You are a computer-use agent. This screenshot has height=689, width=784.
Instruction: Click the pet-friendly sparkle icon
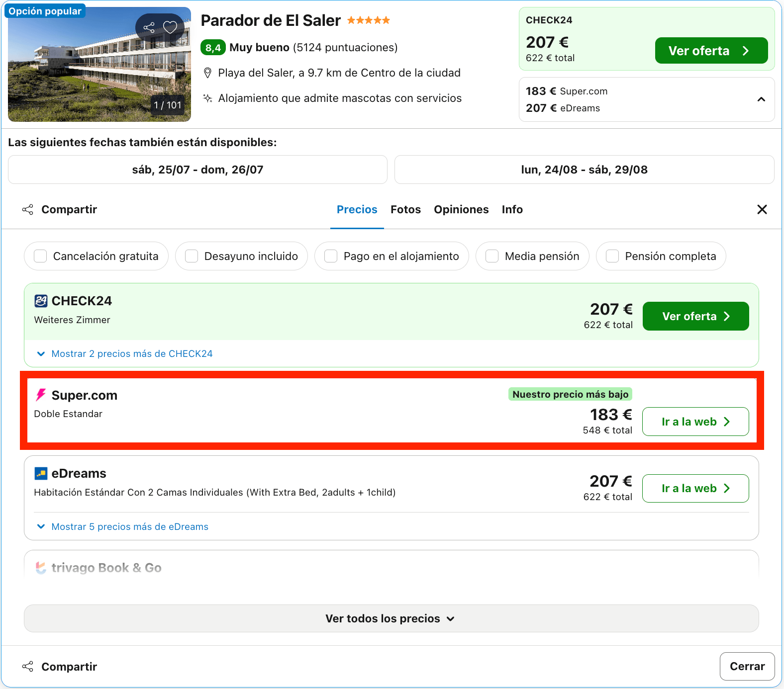tap(208, 98)
